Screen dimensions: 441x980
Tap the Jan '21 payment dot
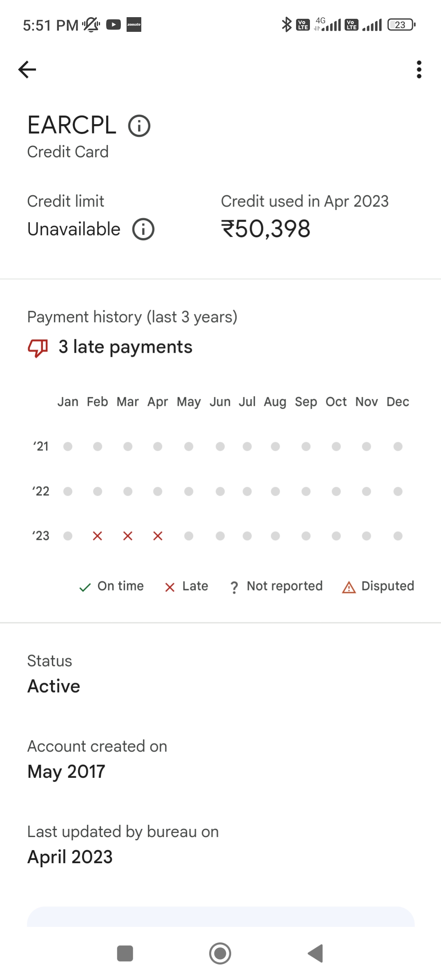(x=68, y=446)
